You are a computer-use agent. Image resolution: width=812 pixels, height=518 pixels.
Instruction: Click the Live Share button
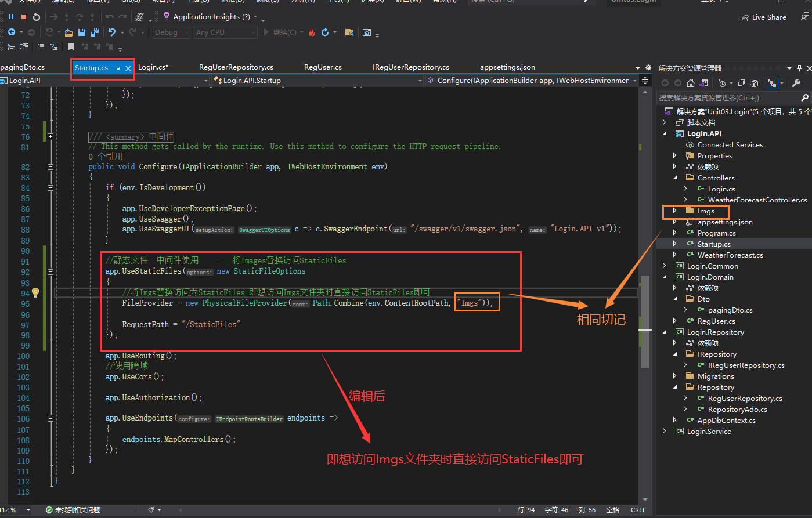tap(763, 17)
